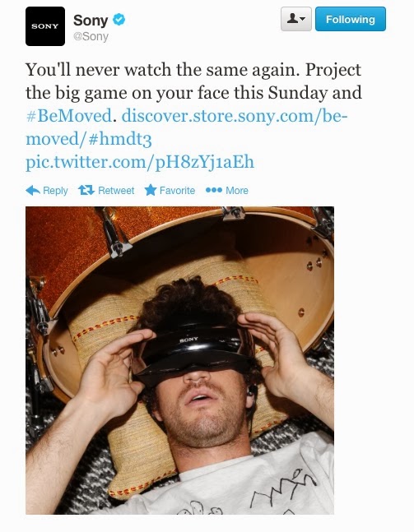This screenshot has width=414, height=532.
Task: Expand the More options label
Action: pos(237,190)
